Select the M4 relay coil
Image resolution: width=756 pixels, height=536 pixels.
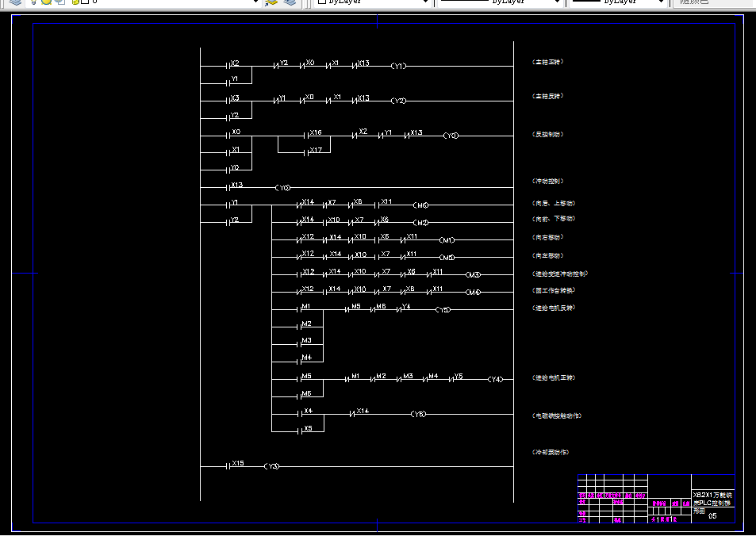(474, 292)
